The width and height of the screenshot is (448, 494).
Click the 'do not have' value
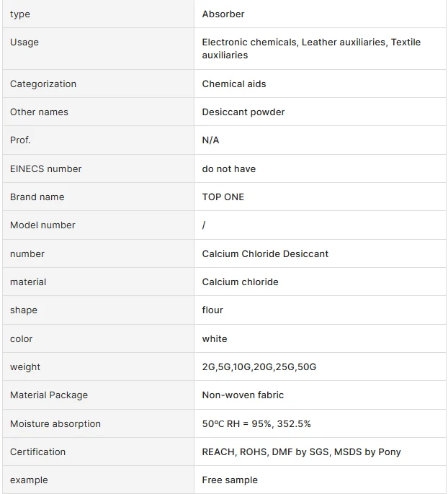229,169
